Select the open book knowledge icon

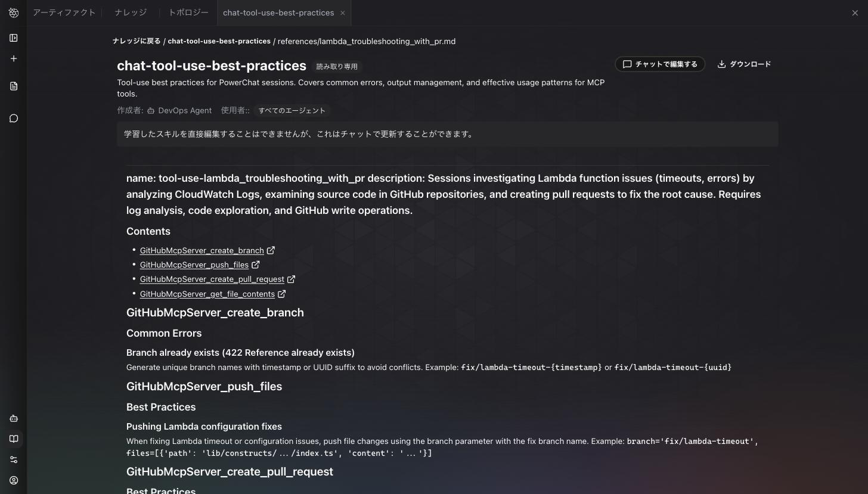click(14, 439)
